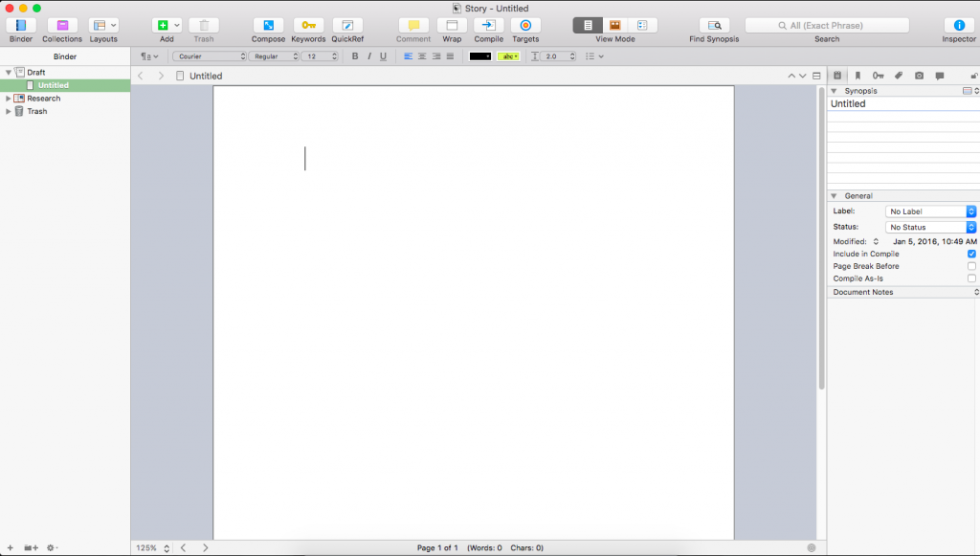Show Custom Meta-Data inspector tab
Image resolution: width=980 pixels, height=556 pixels.
point(898,75)
